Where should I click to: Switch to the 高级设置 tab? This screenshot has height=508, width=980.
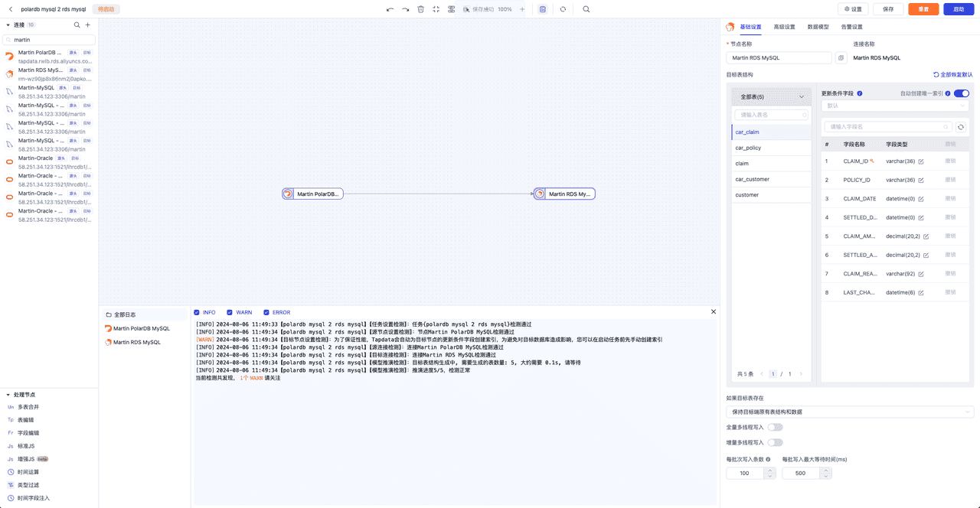pyautogui.click(x=785, y=25)
